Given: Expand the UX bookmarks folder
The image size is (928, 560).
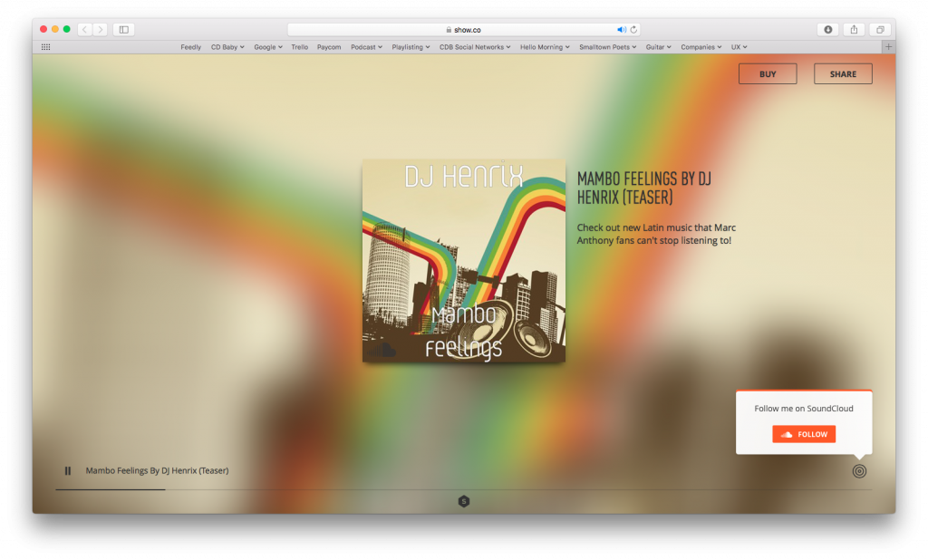Looking at the screenshot, I should pos(739,47).
